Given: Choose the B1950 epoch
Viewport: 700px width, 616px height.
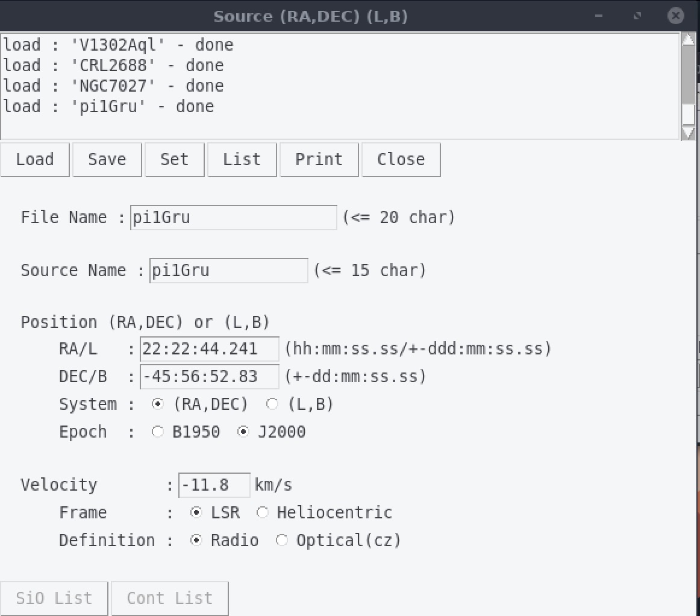Looking at the screenshot, I should pyautogui.click(x=158, y=432).
